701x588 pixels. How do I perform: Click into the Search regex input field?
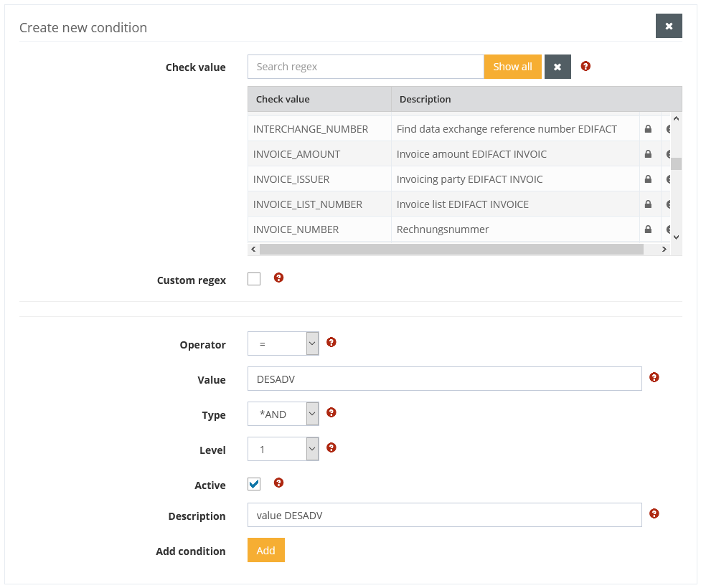pyautogui.click(x=365, y=67)
